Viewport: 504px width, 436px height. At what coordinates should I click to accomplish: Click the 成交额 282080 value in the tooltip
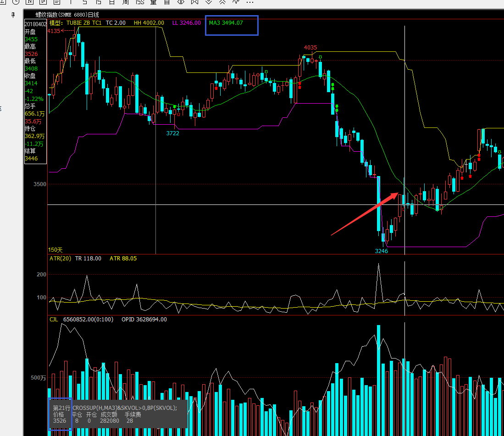[x=109, y=420]
